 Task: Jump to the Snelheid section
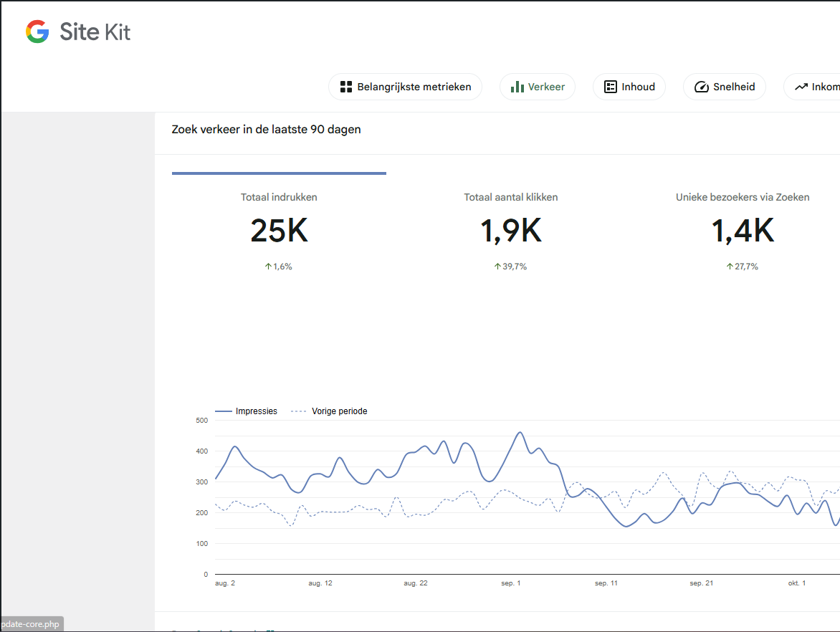[724, 87]
